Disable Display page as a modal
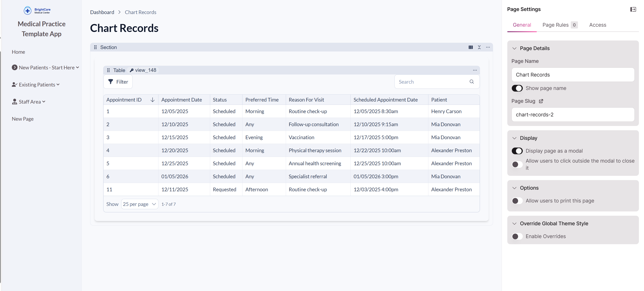The image size is (644, 291). [x=517, y=151]
